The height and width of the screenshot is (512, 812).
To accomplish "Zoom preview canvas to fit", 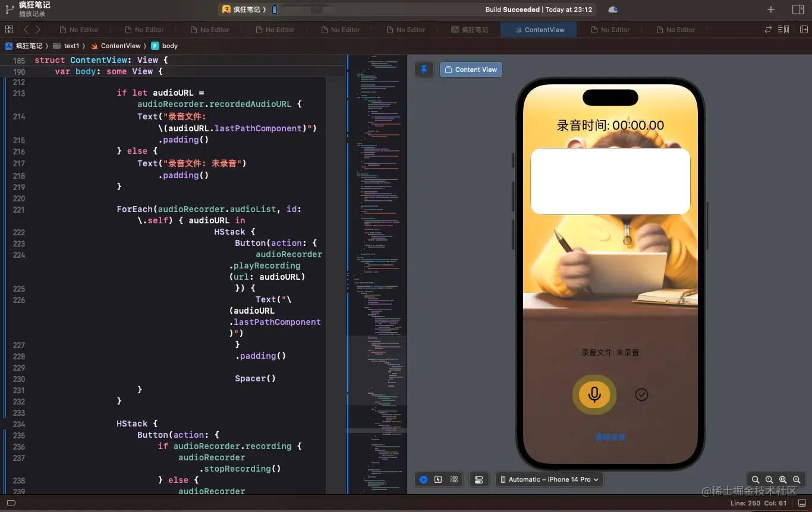I will [x=783, y=479].
